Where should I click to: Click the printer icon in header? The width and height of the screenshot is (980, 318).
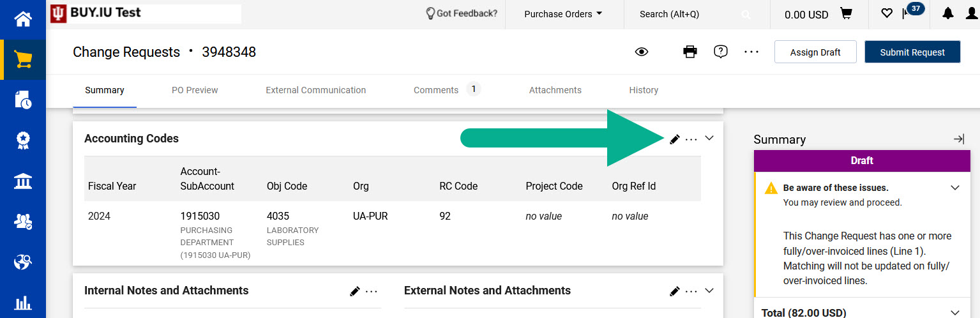pyautogui.click(x=690, y=52)
